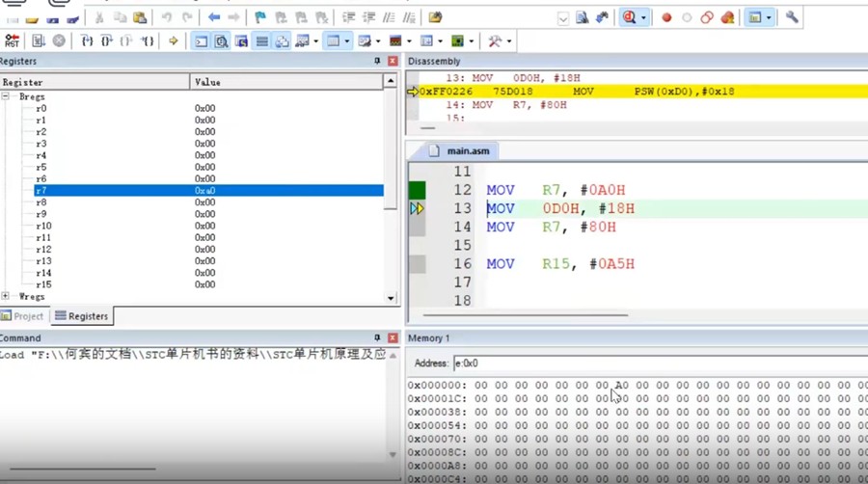This screenshot has height=484, width=868.
Task: Close the Registers panel
Action: coord(393,61)
